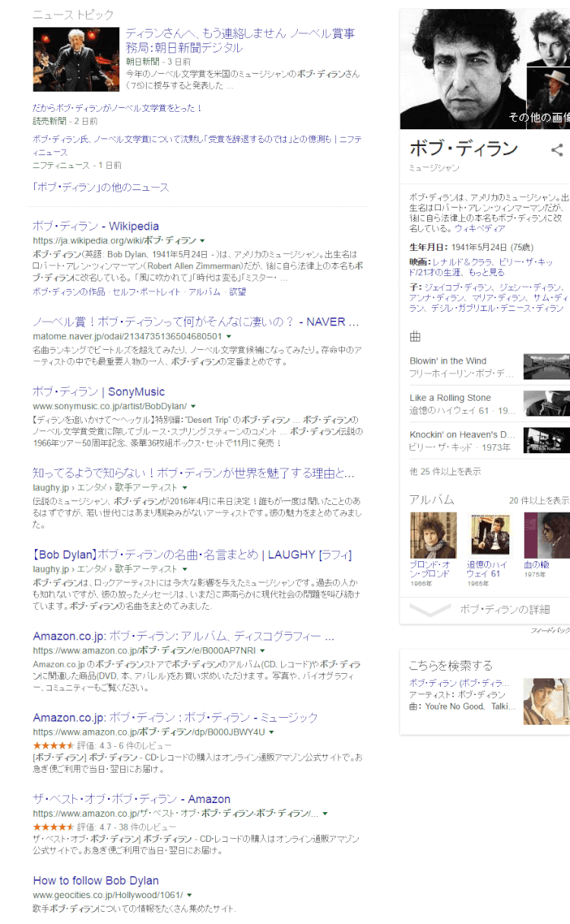Select song Blowin' in the Wind
Image resolution: width=570 pixels, height=924 pixels.
pyautogui.click(x=448, y=361)
